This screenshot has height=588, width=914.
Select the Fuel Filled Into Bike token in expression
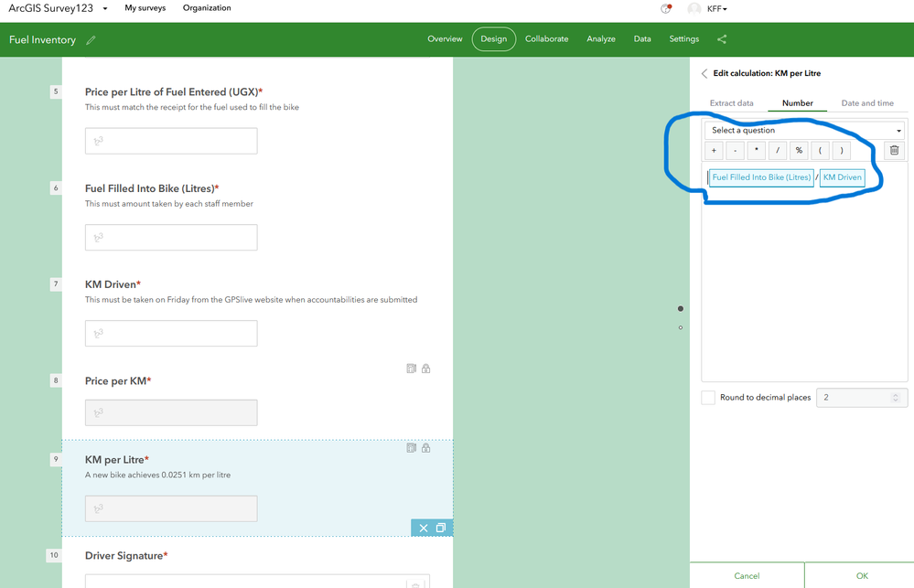pos(761,177)
